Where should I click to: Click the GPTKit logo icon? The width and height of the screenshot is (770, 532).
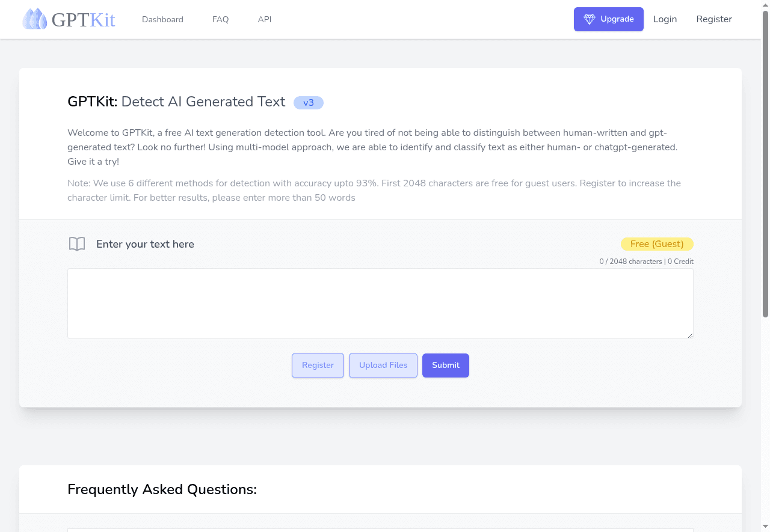tap(35, 19)
